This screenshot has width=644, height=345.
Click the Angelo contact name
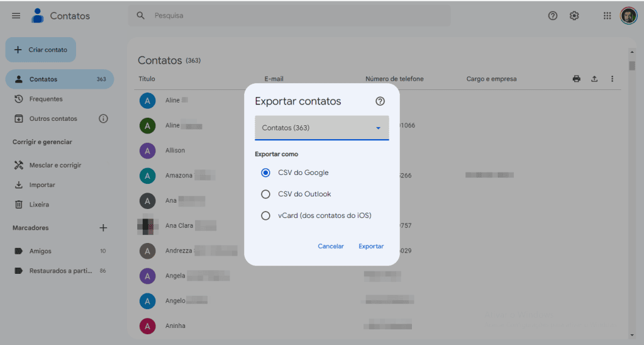click(x=175, y=301)
